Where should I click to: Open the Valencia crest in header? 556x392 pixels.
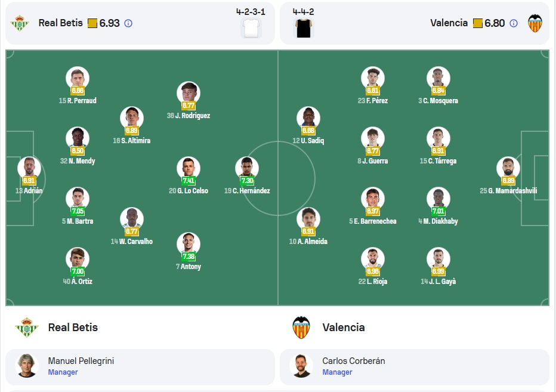(535, 23)
